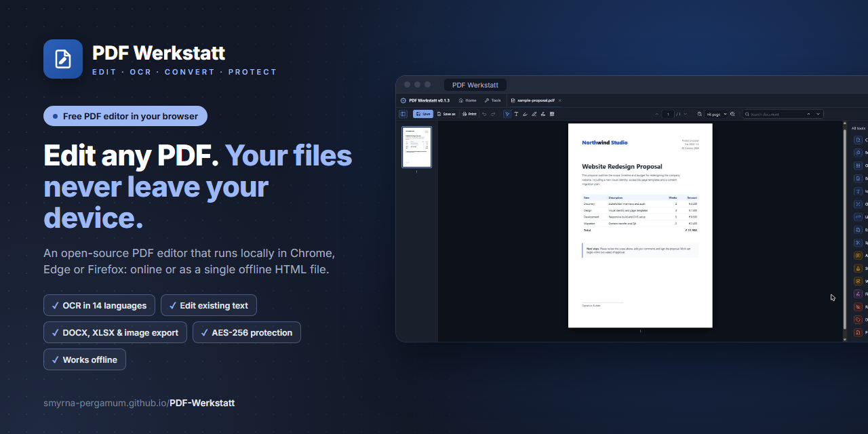Open the Home tab
This screenshot has height=434, width=868.
pyautogui.click(x=468, y=100)
